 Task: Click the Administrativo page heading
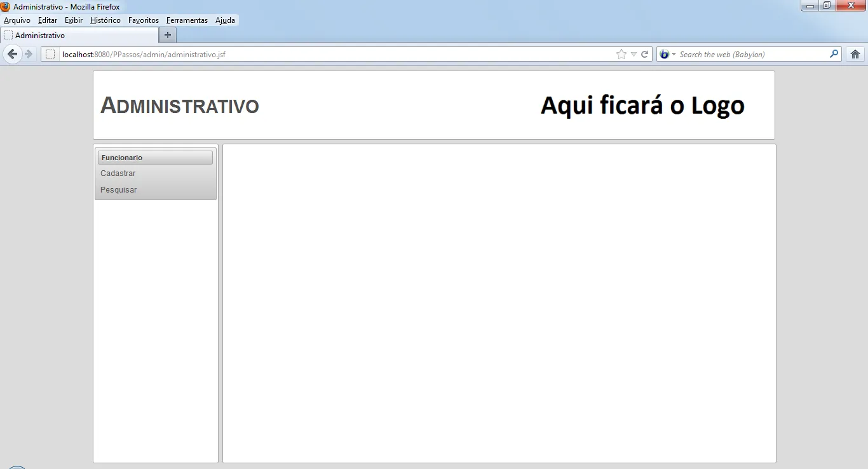(180, 105)
